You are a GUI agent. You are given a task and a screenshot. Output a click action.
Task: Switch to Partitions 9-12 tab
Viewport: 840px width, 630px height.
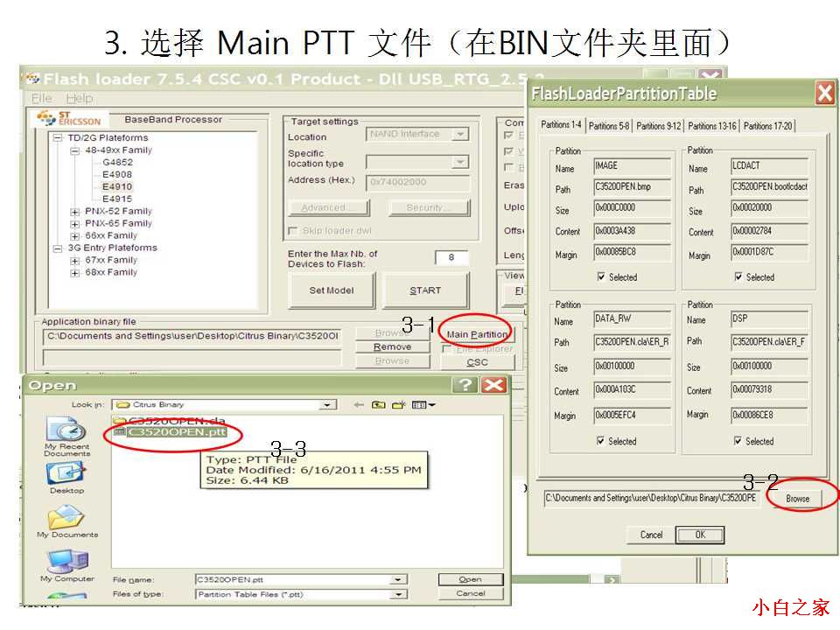click(x=658, y=126)
